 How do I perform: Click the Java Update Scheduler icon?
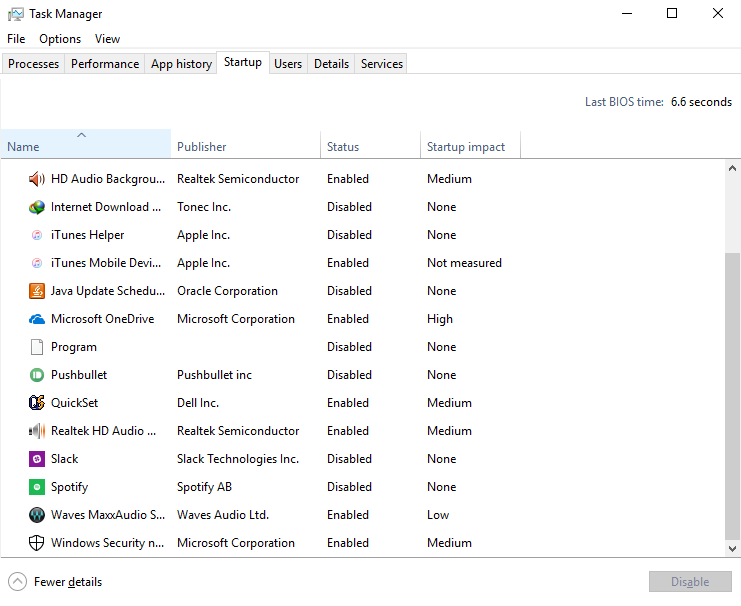point(37,291)
